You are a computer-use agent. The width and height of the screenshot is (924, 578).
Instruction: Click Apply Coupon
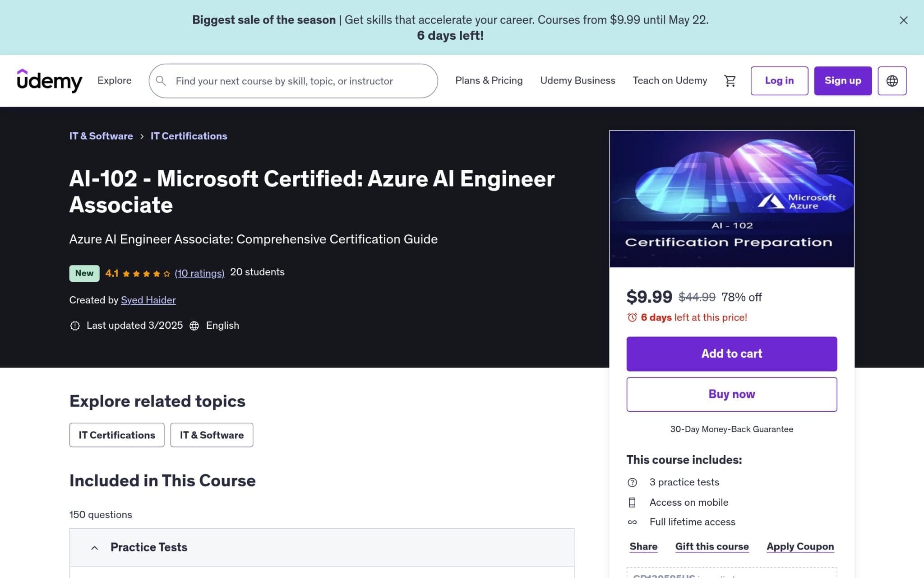click(800, 546)
